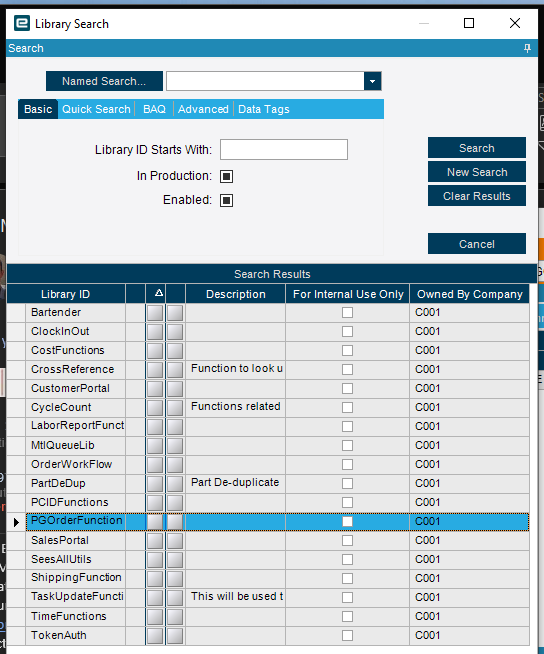
Task: Check Internal Use Only for Bartender row
Action: click(x=347, y=312)
